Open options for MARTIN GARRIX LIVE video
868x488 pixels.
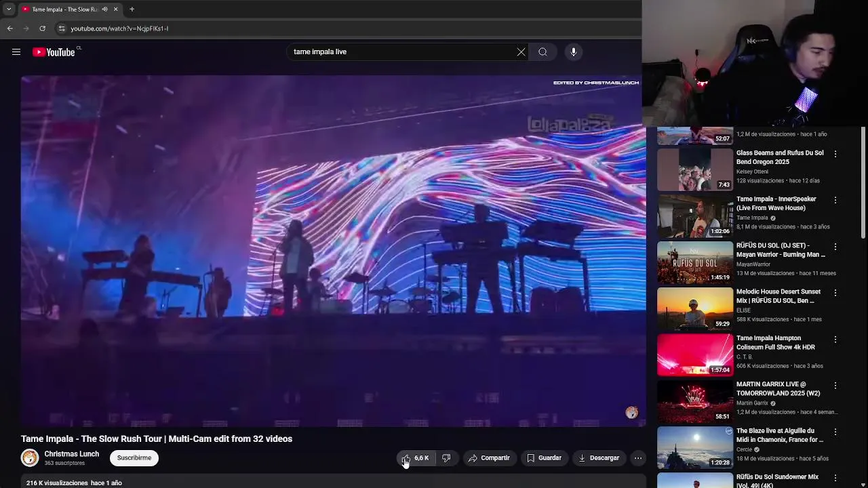click(x=835, y=385)
